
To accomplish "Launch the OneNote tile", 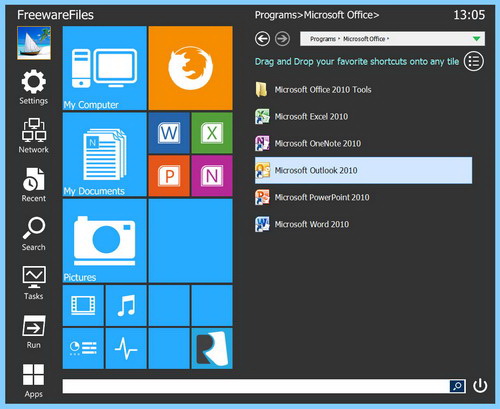I will 212,176.
